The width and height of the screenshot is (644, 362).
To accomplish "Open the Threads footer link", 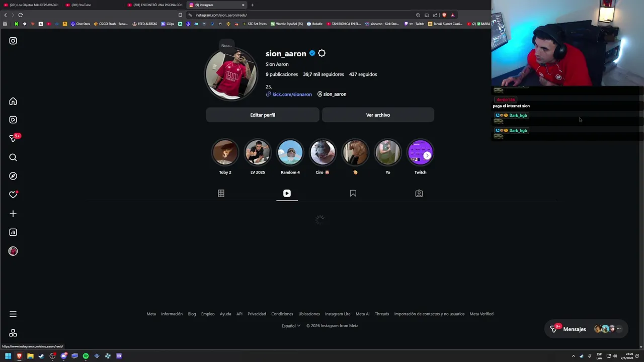I will 382,314.
